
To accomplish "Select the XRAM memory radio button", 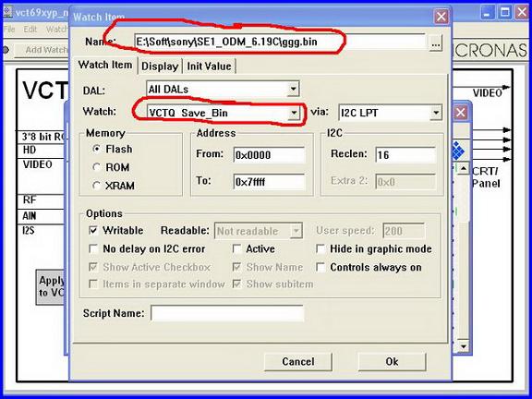I will coord(97,186).
